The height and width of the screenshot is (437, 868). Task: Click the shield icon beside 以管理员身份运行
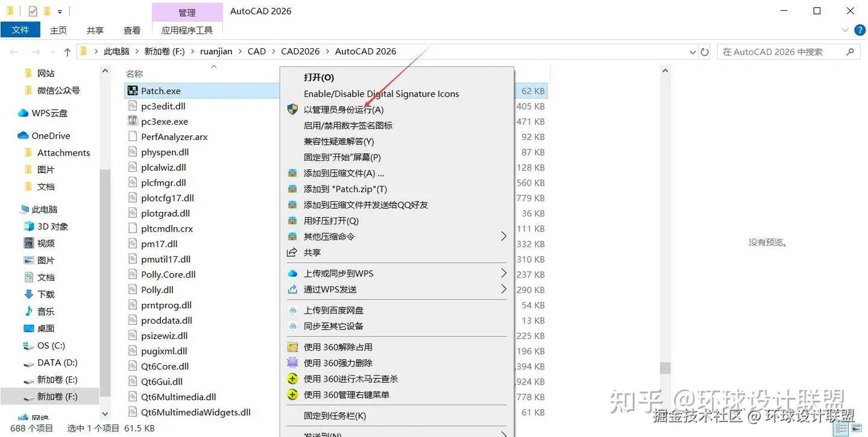[x=292, y=109]
